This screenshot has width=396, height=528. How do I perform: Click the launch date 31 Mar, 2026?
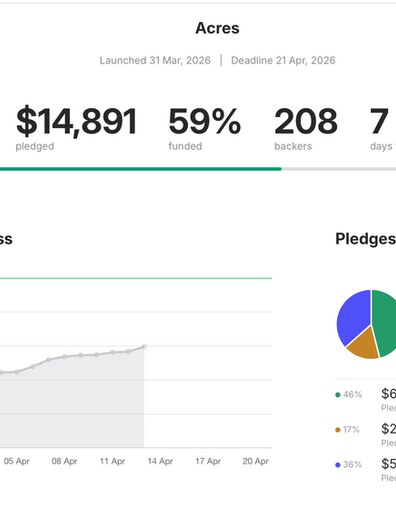(x=155, y=61)
